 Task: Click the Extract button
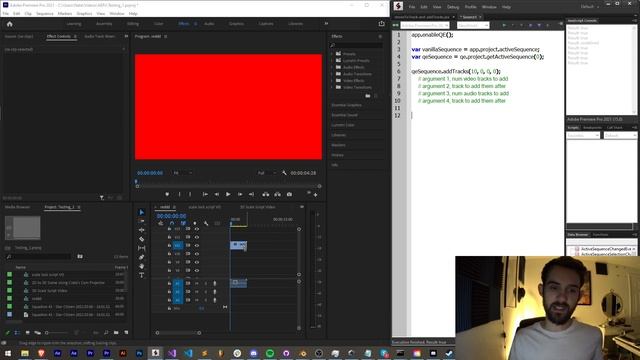[278, 194]
